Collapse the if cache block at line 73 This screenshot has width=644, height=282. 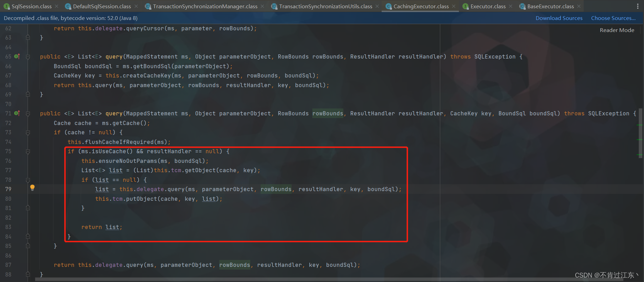pos(28,133)
